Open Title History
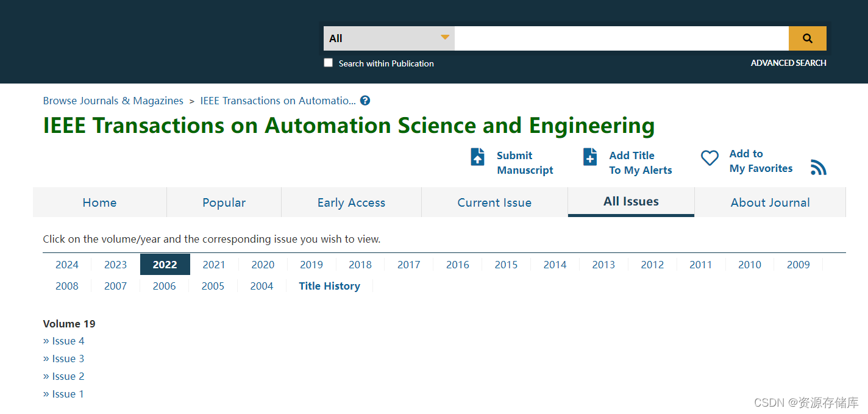This screenshot has width=868, height=414. (329, 286)
